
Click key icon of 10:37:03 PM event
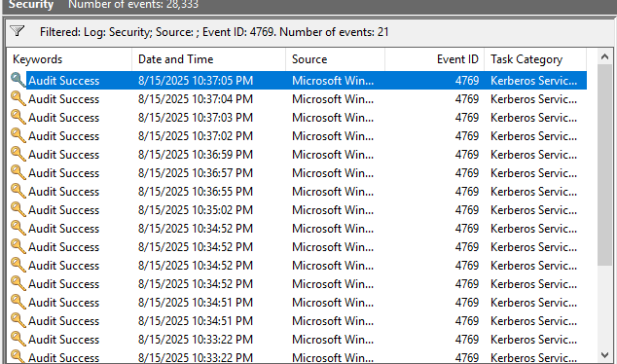click(18, 117)
